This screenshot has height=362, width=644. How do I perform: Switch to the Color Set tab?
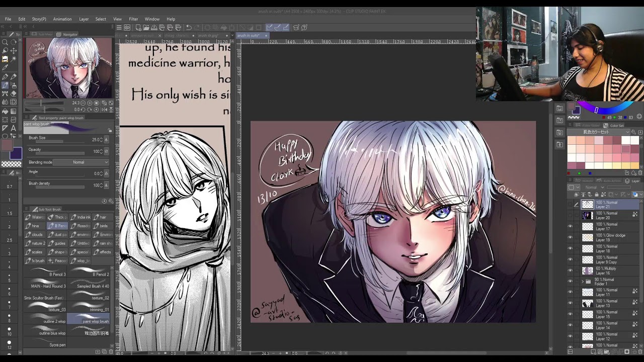[x=614, y=126]
